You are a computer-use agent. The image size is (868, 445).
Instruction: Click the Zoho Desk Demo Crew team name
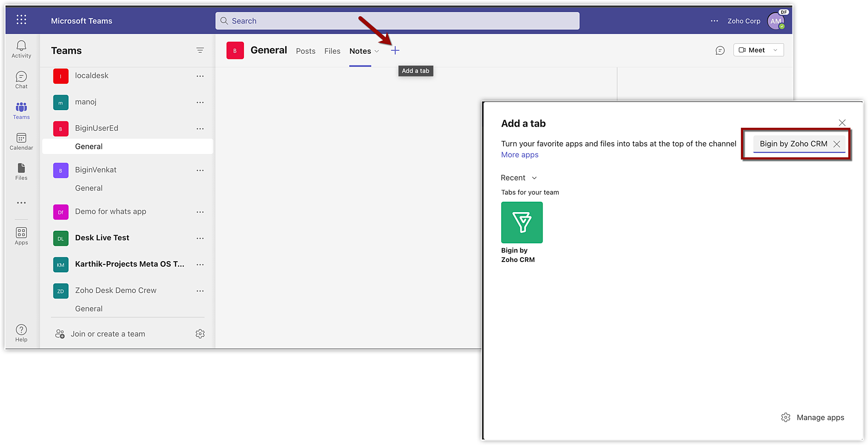(x=115, y=291)
